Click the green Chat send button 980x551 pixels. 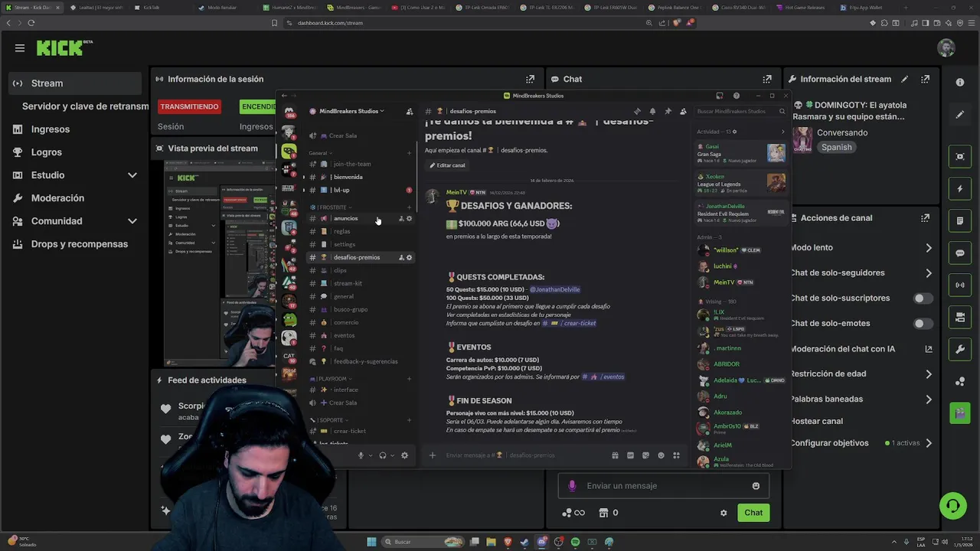coord(753,513)
